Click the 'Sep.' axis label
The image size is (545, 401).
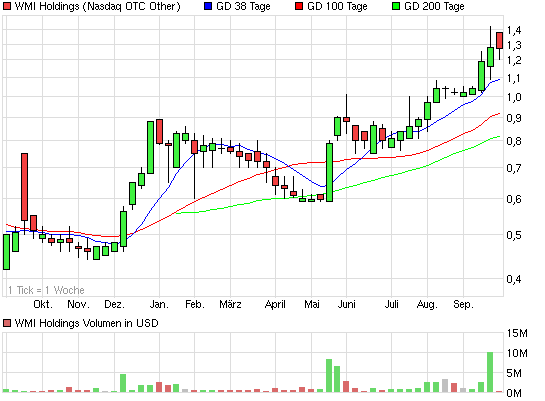[x=463, y=304]
